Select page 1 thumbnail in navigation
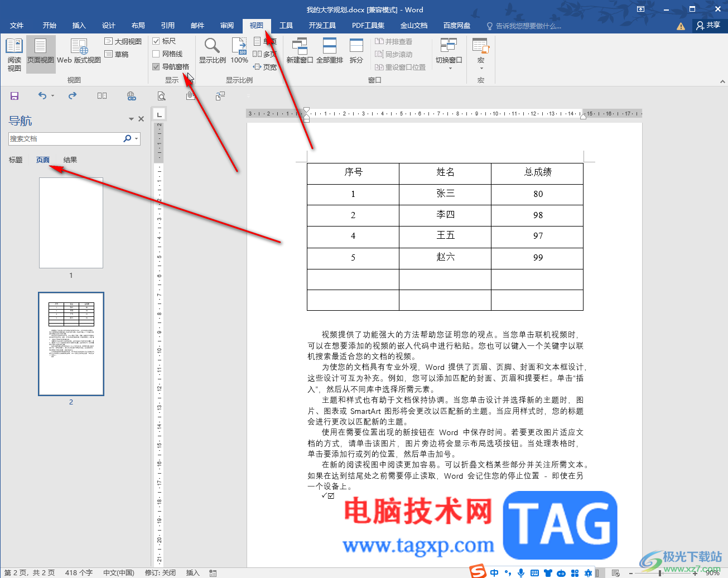 [71, 223]
